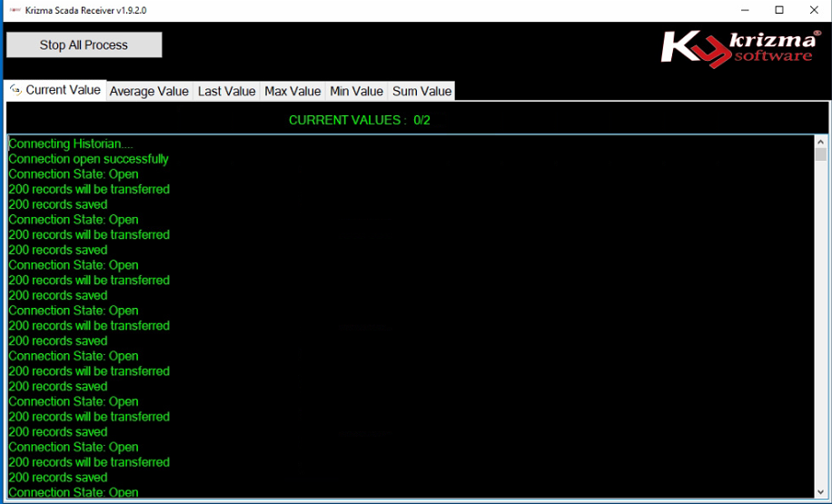Minimize the Krizma Scada Receiver window
832x504 pixels.
[x=737, y=10]
